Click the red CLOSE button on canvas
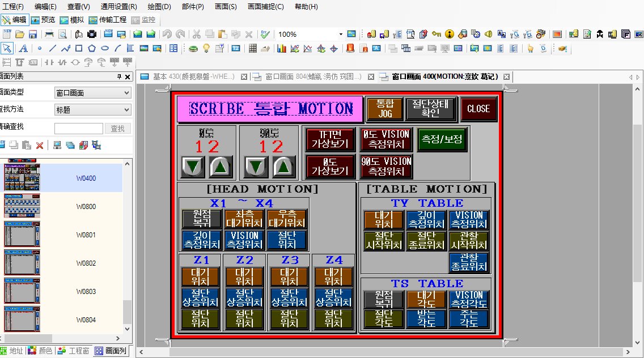Screen dimensions: 644x358 pyautogui.click(x=478, y=109)
